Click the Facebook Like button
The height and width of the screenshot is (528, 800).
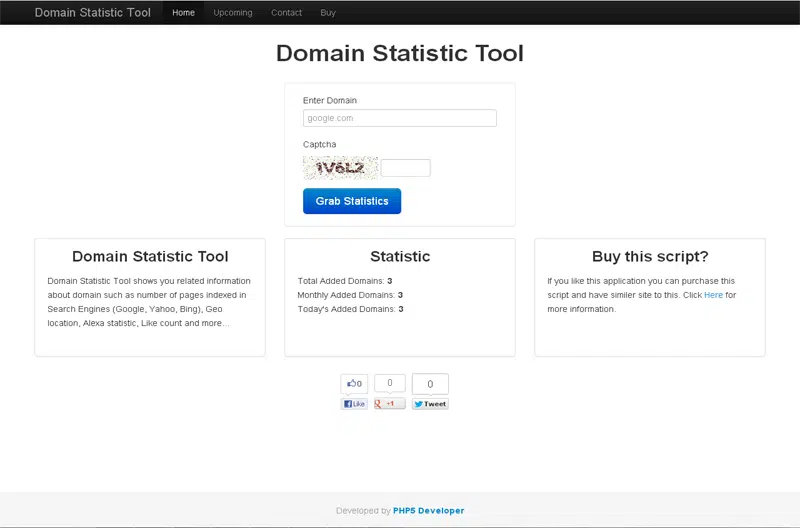click(x=354, y=404)
